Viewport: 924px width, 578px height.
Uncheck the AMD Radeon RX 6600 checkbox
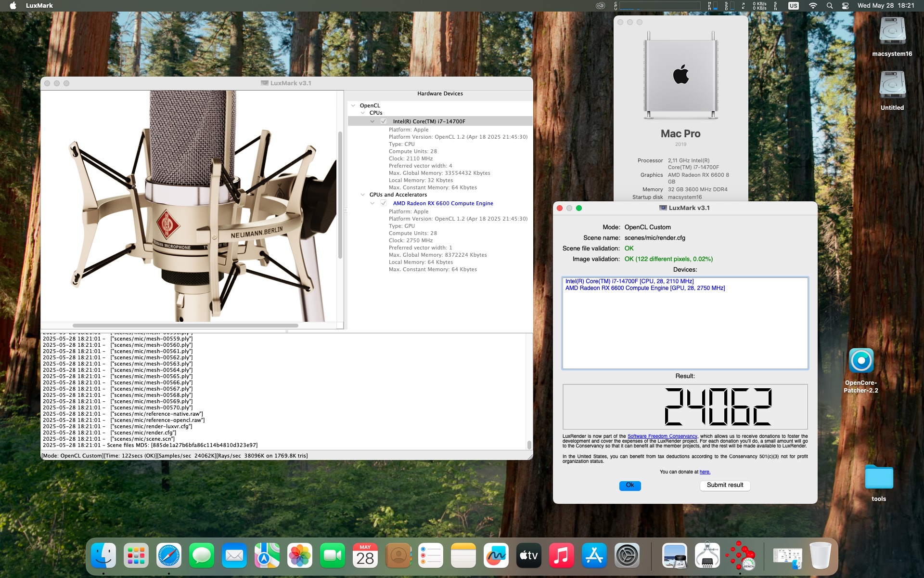tap(384, 203)
